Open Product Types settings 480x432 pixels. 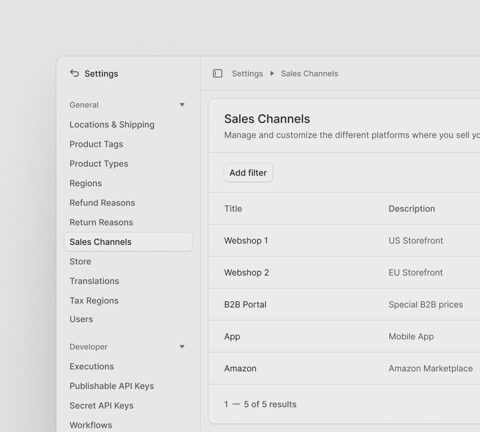99,164
